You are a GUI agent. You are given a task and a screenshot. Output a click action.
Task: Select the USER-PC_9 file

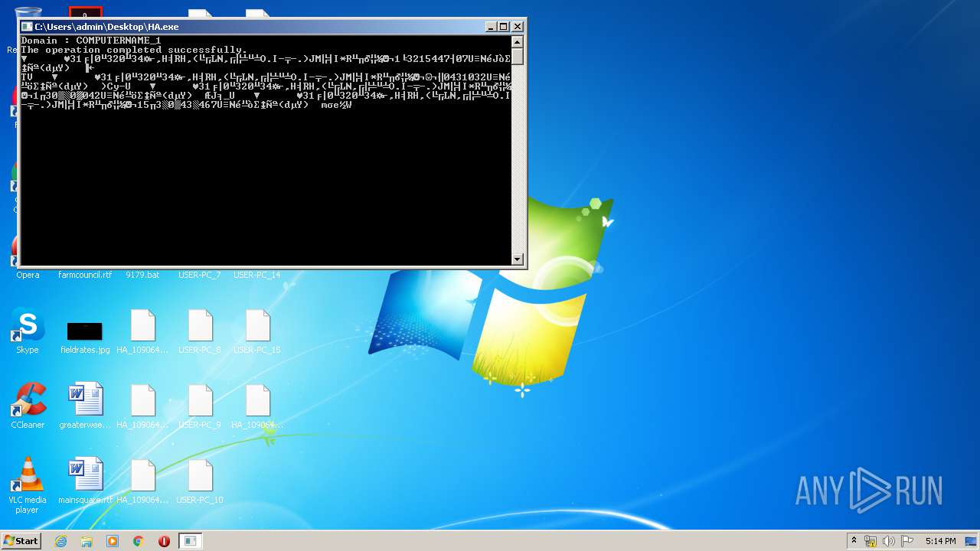tap(200, 406)
